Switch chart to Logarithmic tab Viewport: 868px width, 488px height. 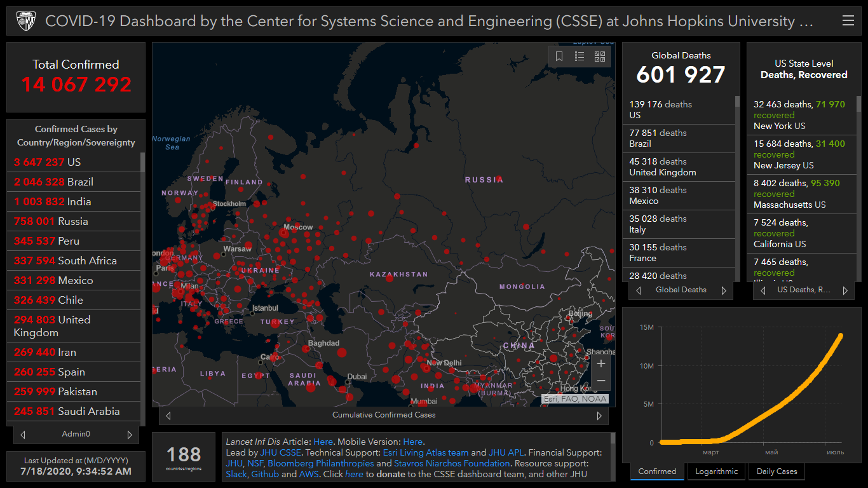click(716, 471)
